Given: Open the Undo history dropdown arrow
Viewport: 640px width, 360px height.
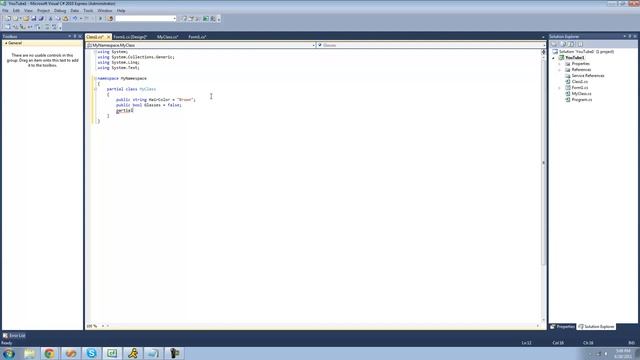Looking at the screenshot, I should pyautogui.click(x=80, y=19).
